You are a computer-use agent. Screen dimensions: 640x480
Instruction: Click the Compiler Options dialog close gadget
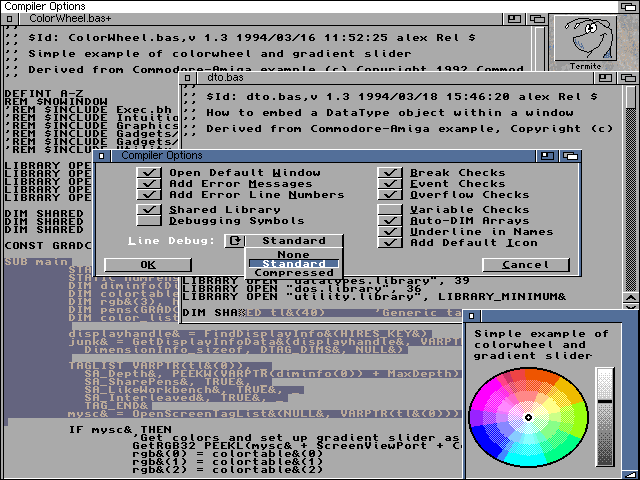pos(103,156)
